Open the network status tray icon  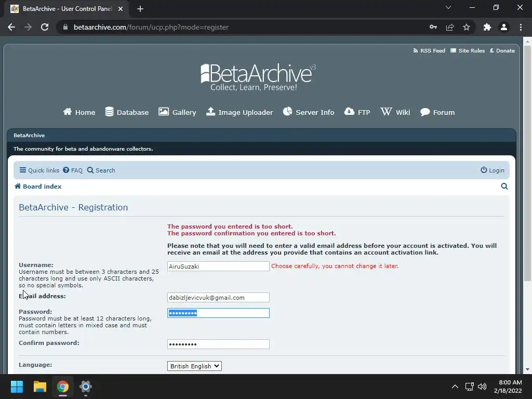click(470, 387)
